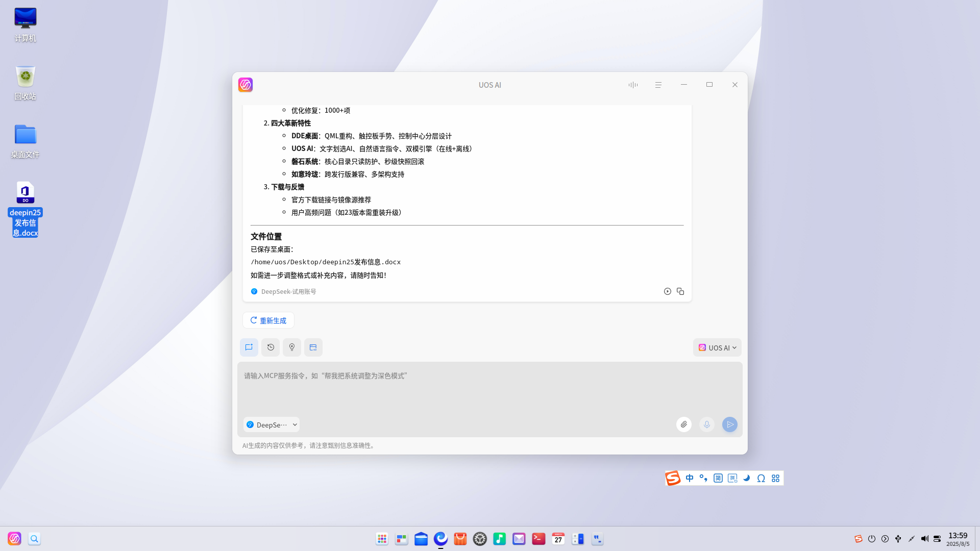Open the launcher grid icon in dock
980x551 pixels.
pos(382,539)
